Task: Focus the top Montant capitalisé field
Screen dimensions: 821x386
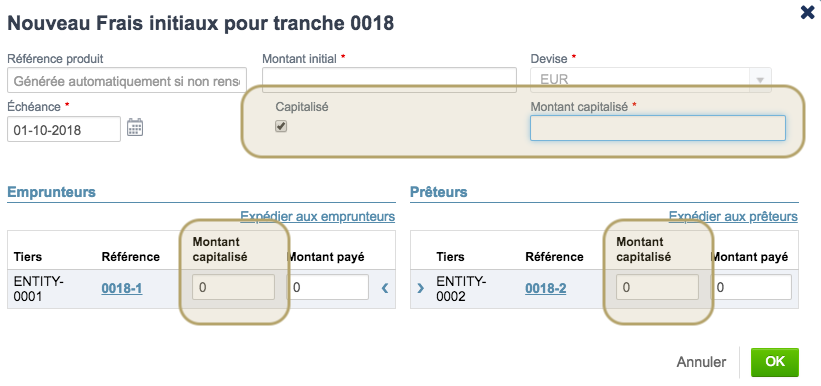Action: 658,128
